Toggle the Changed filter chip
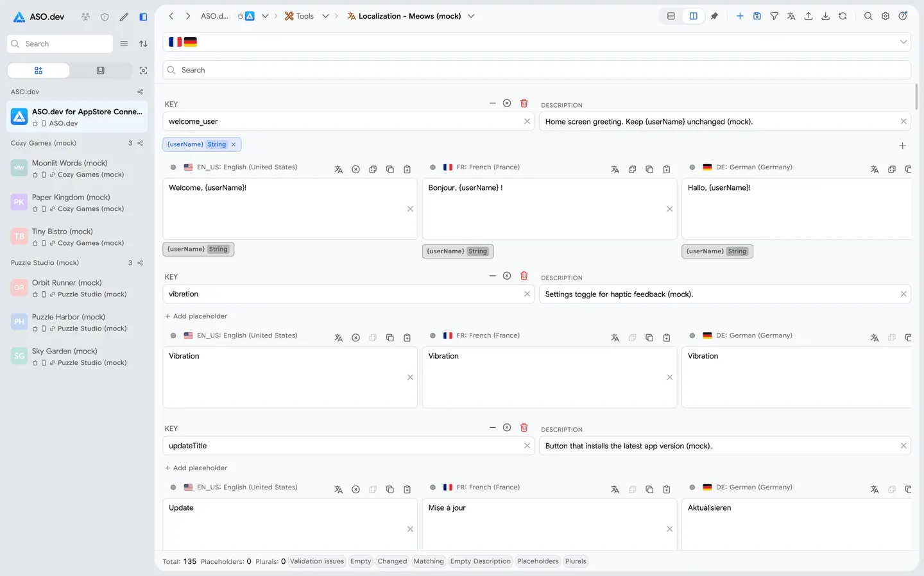Screen dimensions: 924x576 pos(392,561)
